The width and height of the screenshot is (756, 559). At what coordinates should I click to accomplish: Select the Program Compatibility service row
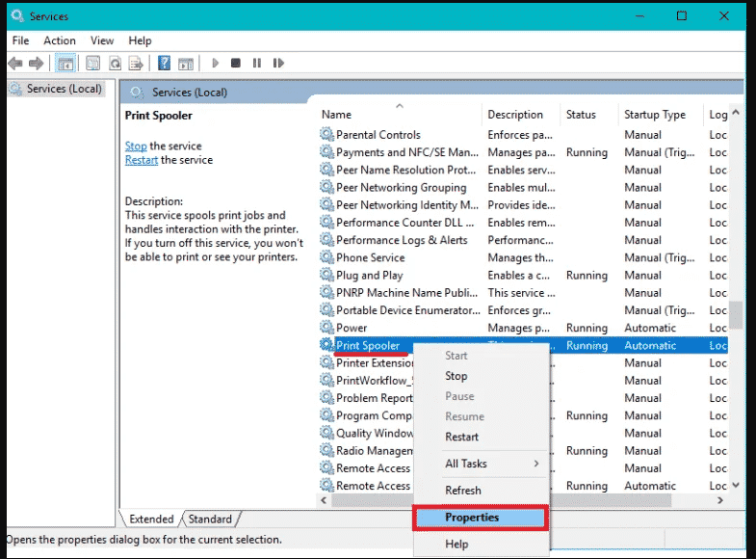[375, 415]
